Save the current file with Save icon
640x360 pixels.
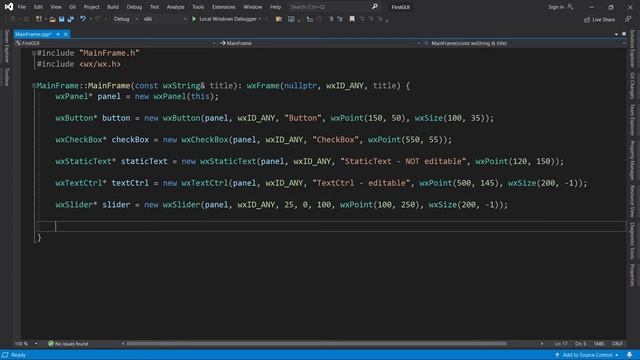click(x=62, y=19)
